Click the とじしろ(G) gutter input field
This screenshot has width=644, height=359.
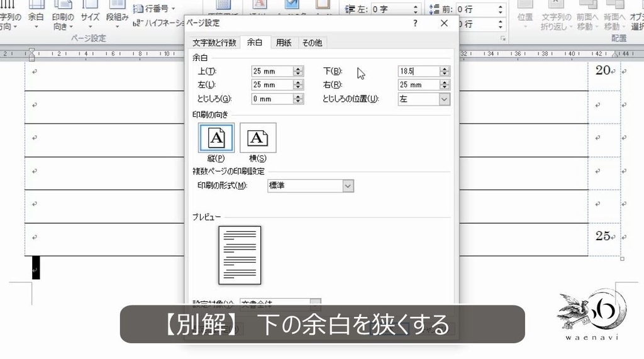coord(273,99)
